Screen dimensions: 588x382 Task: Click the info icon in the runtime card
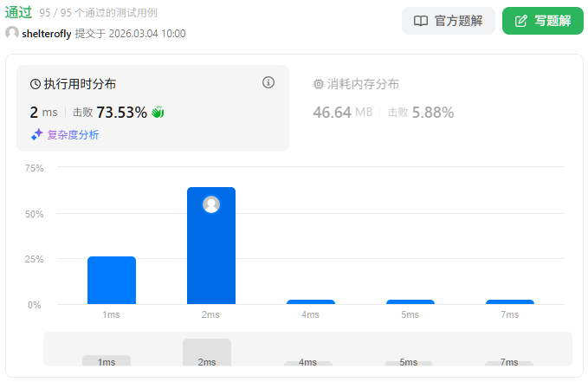tap(268, 83)
